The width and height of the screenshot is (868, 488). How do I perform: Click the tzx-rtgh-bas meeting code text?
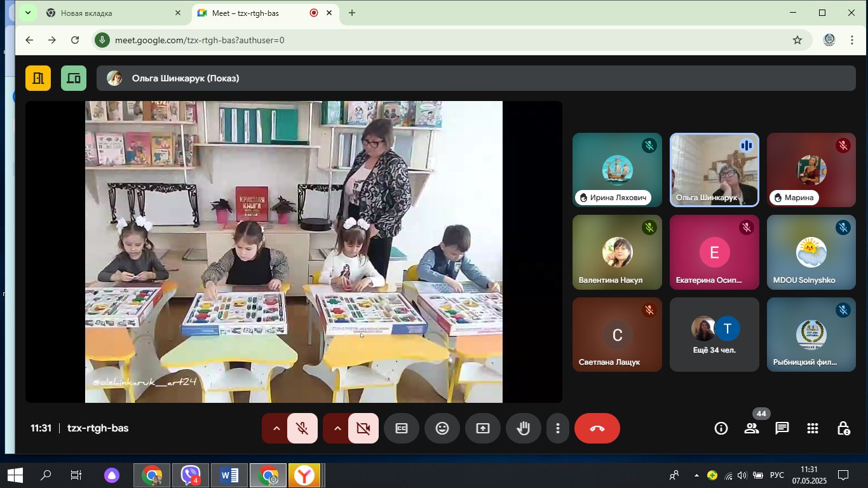click(x=98, y=428)
